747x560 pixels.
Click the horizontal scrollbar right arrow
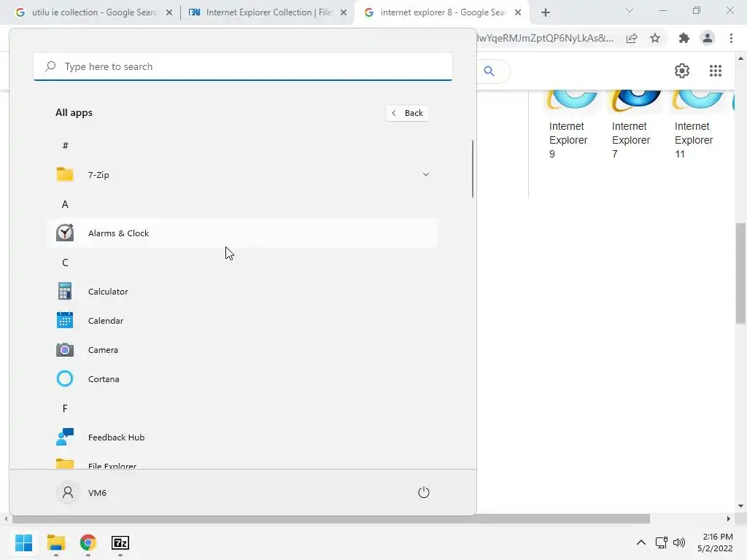coord(729,518)
